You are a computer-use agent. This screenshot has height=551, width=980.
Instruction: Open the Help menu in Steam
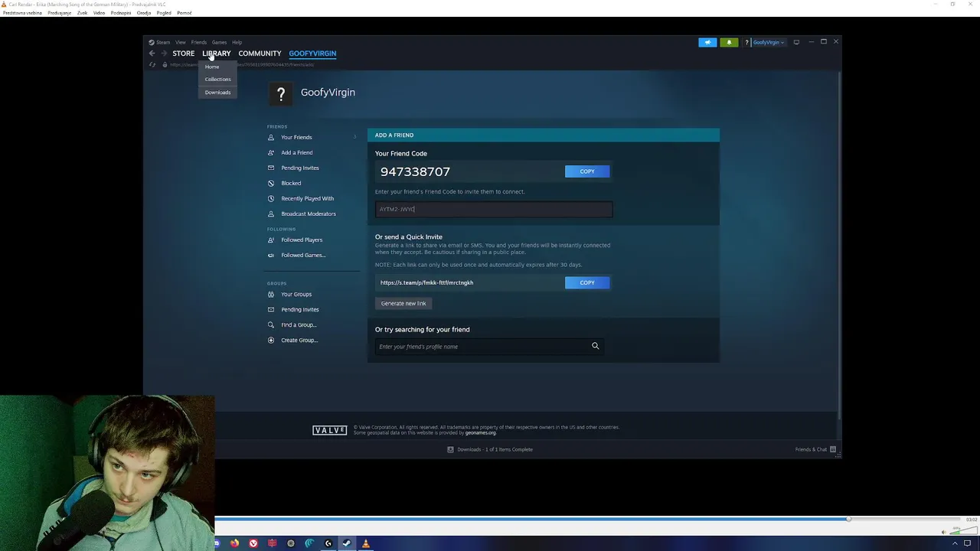[237, 42]
